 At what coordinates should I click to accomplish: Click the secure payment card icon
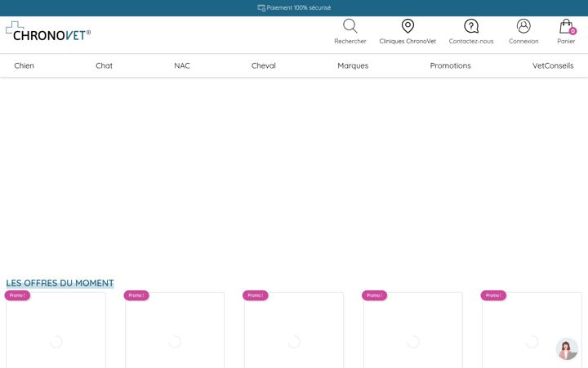(x=261, y=8)
